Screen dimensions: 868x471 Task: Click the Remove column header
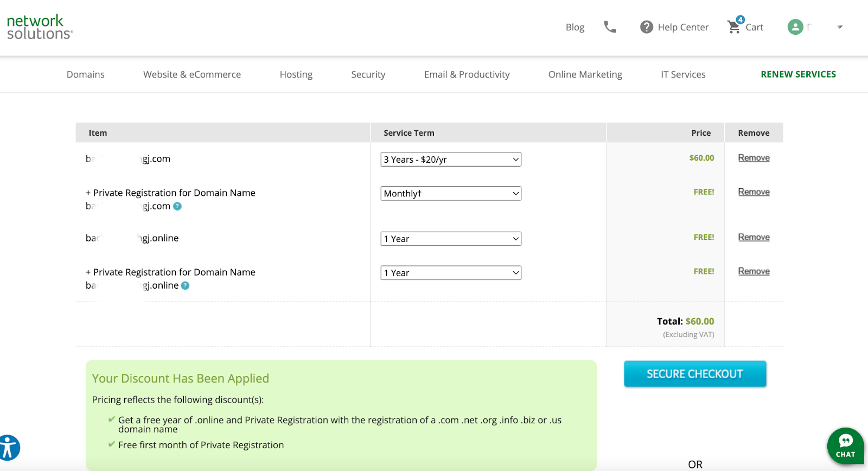tap(754, 133)
